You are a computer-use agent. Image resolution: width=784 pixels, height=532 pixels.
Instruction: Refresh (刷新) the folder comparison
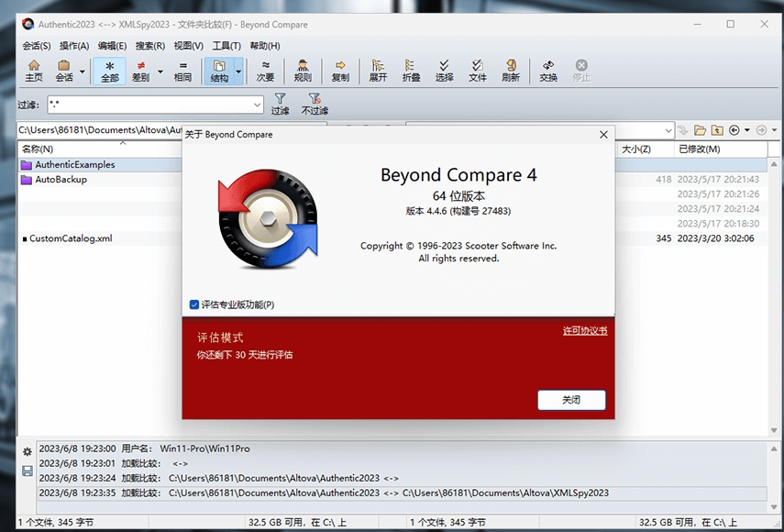coord(511,71)
